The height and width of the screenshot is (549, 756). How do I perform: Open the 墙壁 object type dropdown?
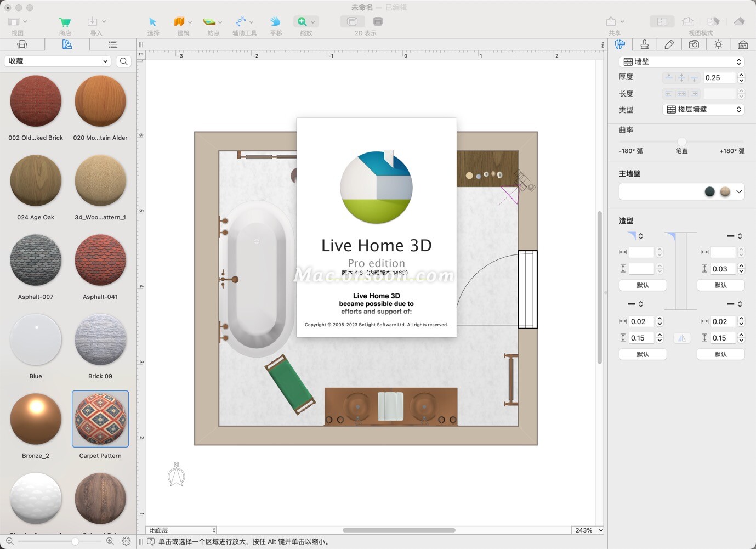[x=682, y=61]
